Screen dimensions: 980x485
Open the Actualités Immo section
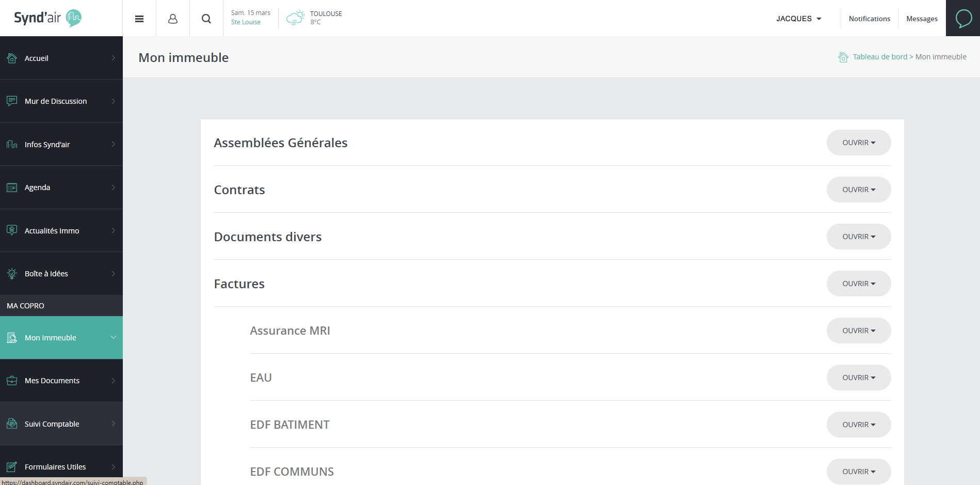[x=61, y=230]
